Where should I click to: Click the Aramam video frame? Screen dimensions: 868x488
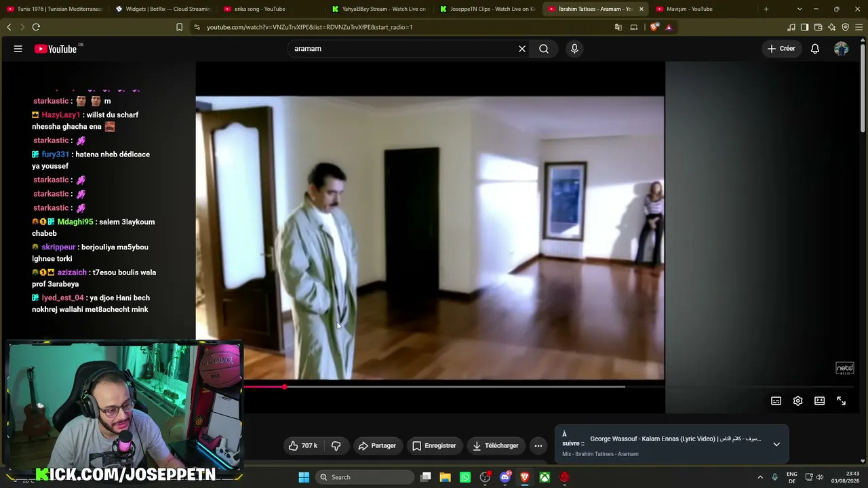(430, 237)
